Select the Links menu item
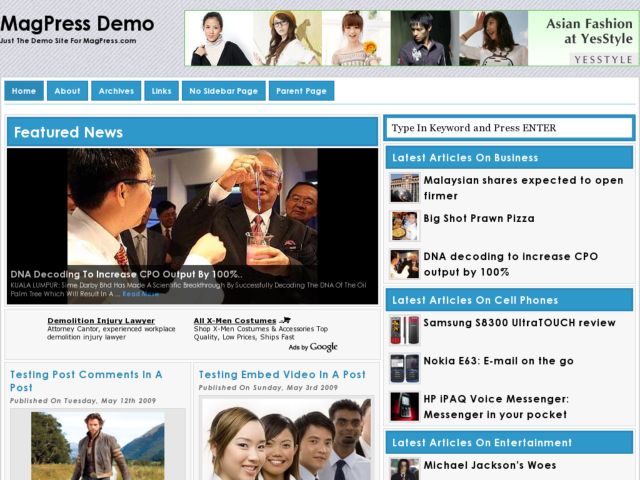The image size is (640, 480). 162,91
